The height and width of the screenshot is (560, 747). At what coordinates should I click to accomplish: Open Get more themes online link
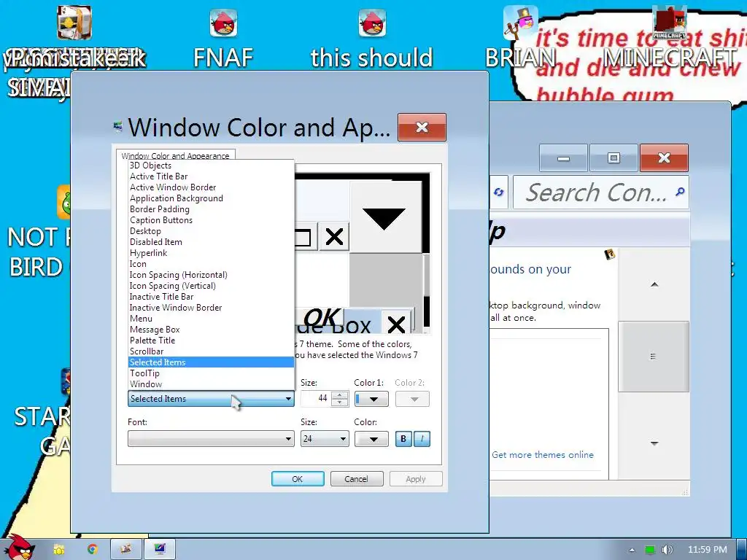(543, 455)
